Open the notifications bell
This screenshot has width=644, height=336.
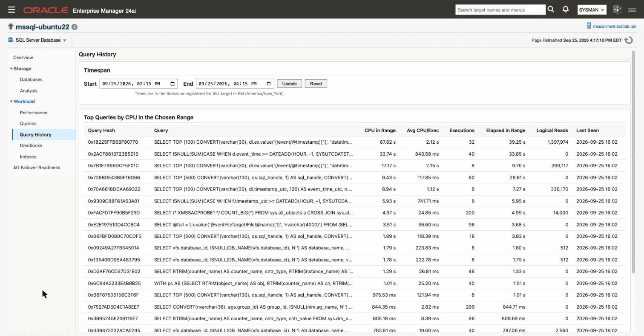(x=566, y=9)
